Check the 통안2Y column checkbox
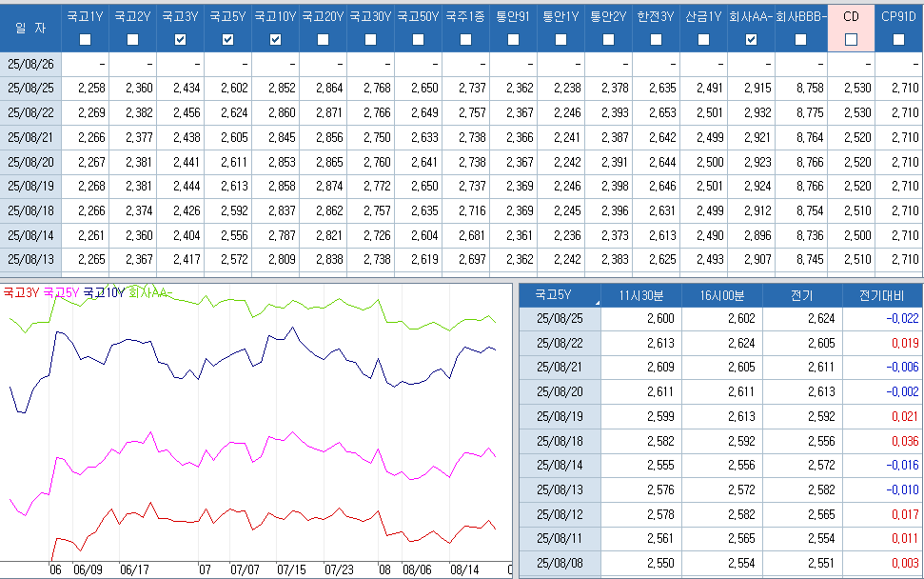 (x=609, y=39)
